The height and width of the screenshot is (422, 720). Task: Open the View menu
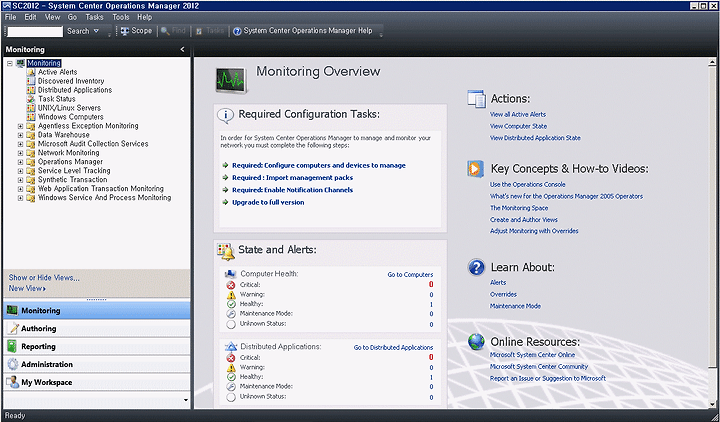(x=52, y=17)
